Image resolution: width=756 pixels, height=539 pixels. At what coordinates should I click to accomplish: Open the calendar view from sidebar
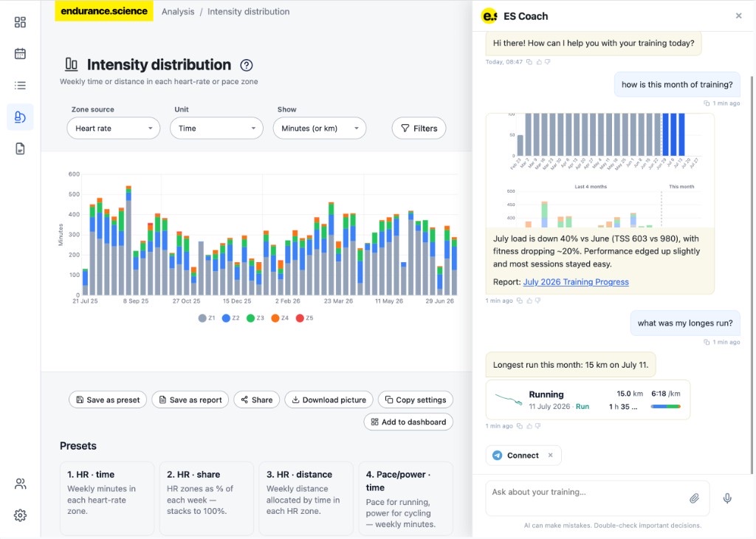coord(20,53)
